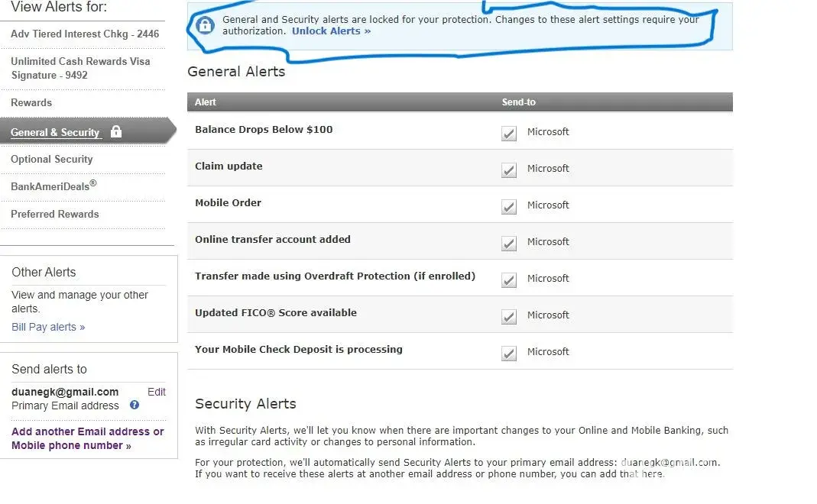The image size is (817, 504).
Task: Click the Unlock Alerts link
Action: [331, 31]
